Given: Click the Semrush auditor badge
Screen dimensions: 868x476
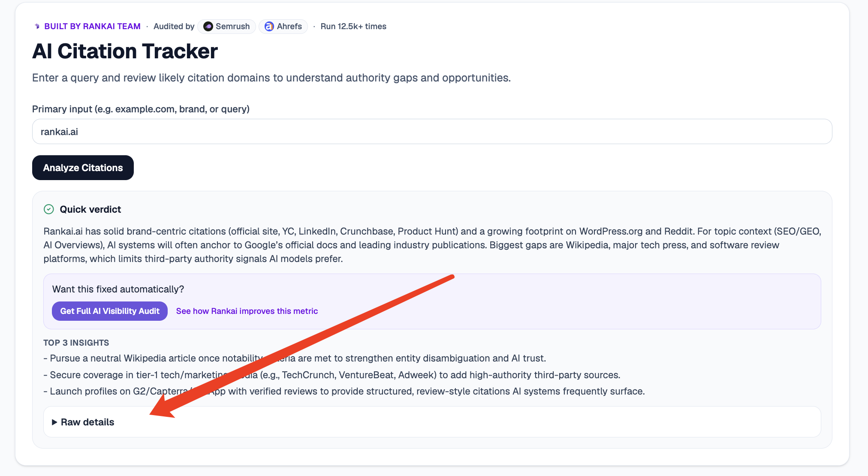Looking at the screenshot, I should pyautogui.click(x=227, y=26).
